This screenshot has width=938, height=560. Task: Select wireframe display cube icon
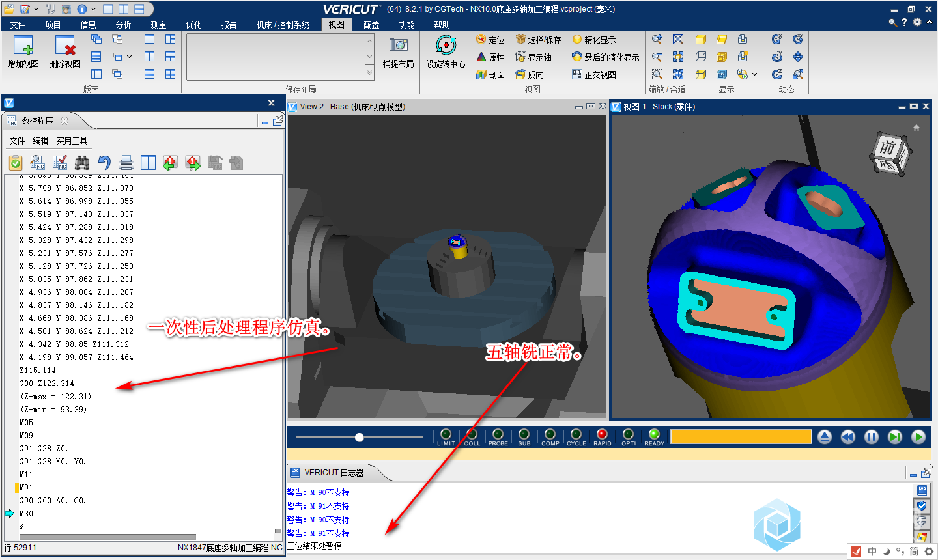tap(701, 57)
